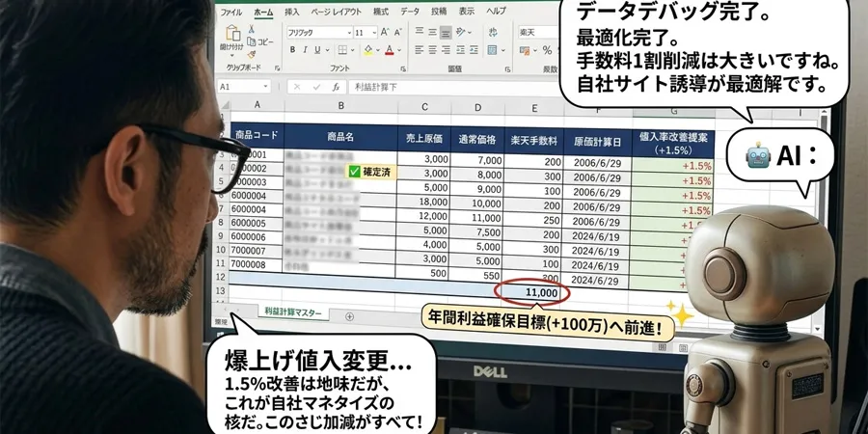This screenshot has height=434, width=868.
Task: Expand the merge cells options arrow
Action: tap(502, 50)
